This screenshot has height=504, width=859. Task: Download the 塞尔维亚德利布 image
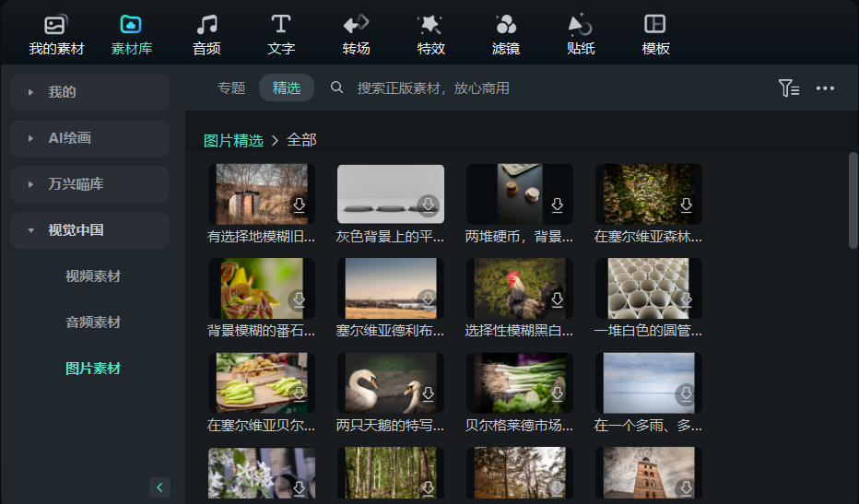[x=428, y=299]
